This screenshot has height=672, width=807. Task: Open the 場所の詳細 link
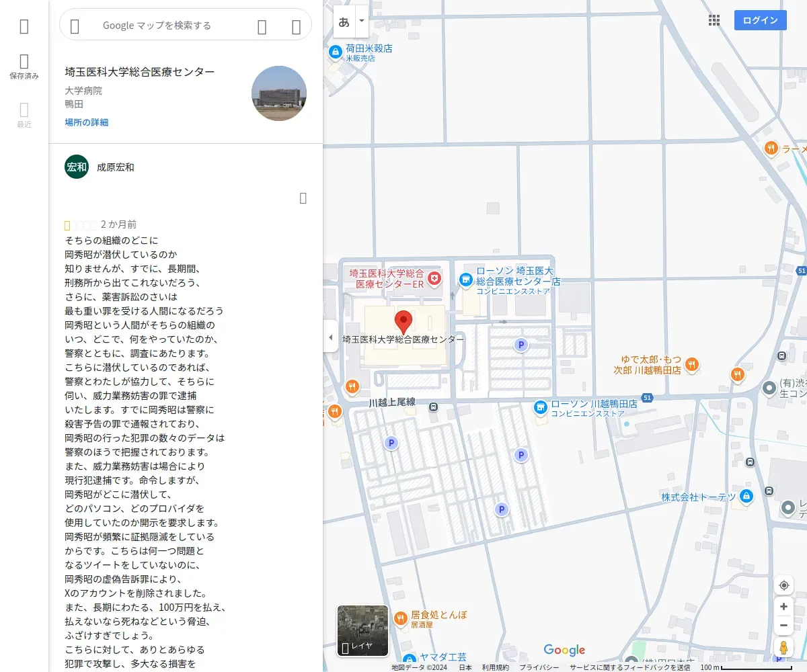[x=87, y=122]
